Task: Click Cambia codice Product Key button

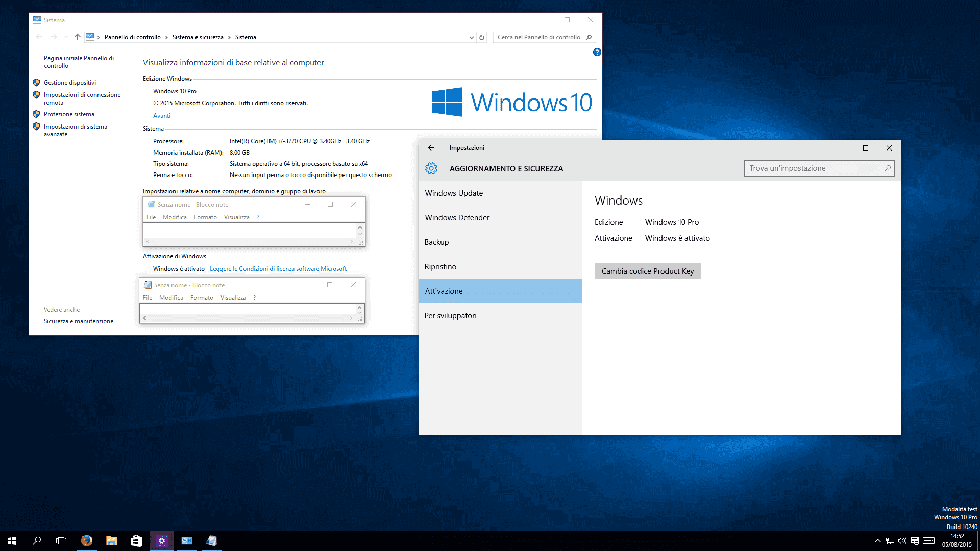Action: (648, 271)
